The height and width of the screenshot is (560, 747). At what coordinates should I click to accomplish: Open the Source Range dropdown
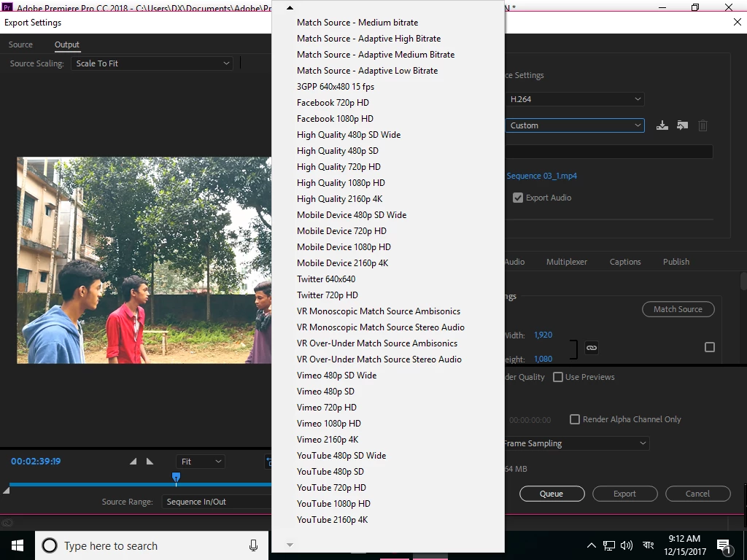[x=217, y=502]
